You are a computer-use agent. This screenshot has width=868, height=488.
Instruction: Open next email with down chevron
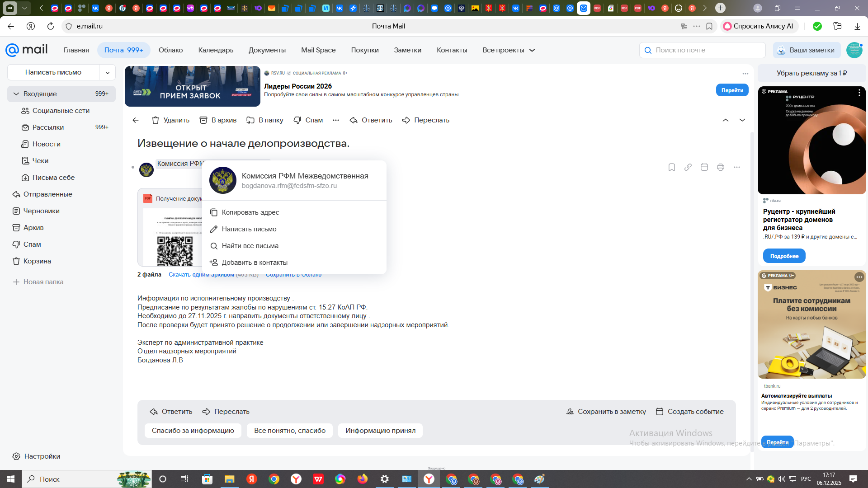[742, 120]
